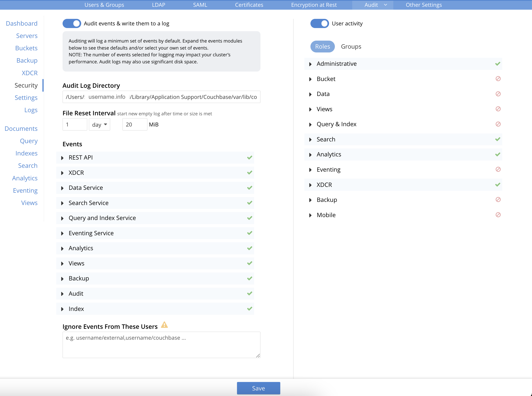532x396 pixels.
Task: Toggle Audit events & write to log switch
Action: (72, 23)
